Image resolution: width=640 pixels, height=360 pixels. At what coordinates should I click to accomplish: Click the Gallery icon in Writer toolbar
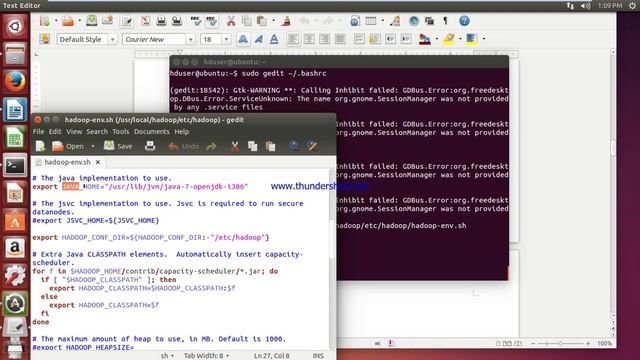tap(429, 21)
